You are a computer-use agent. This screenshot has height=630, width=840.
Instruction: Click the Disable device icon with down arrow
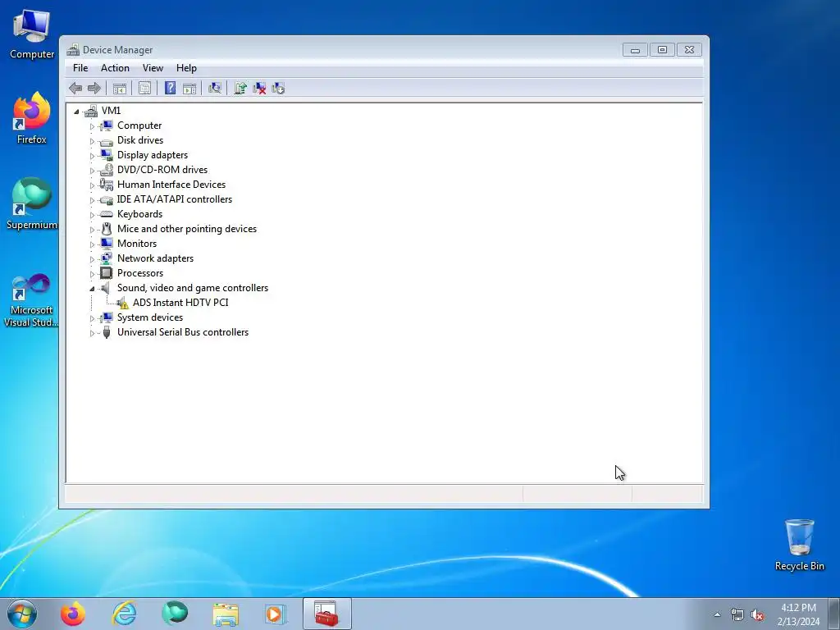278,89
